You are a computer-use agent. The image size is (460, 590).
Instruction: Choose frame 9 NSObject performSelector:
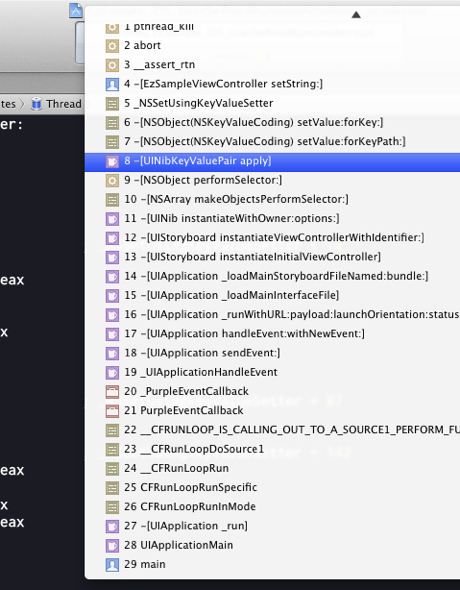[272, 180]
